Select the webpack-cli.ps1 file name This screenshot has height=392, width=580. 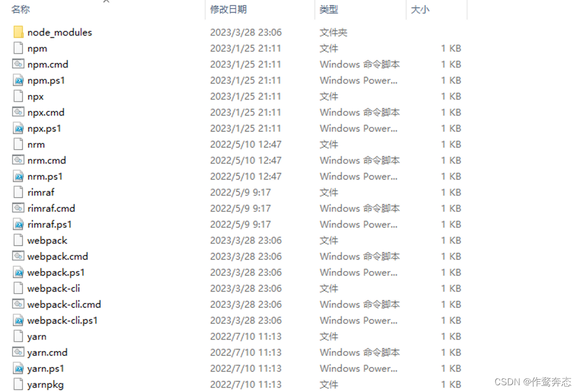(x=62, y=321)
